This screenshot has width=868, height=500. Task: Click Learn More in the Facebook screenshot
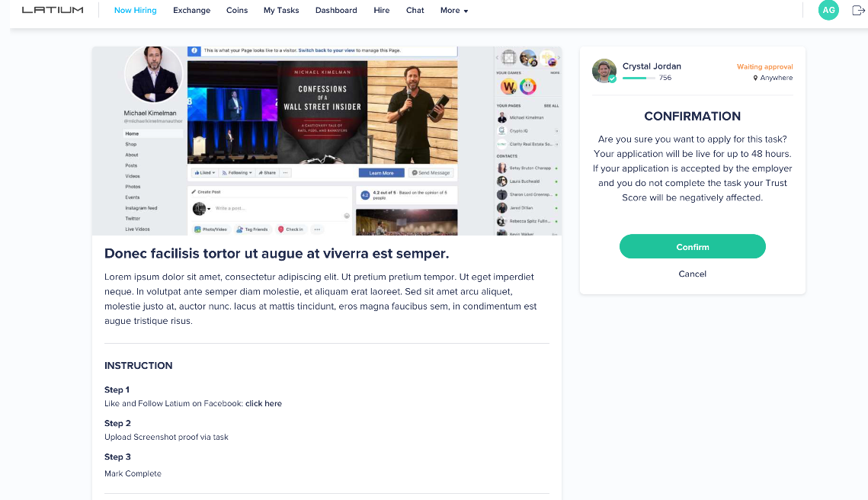pos(381,173)
